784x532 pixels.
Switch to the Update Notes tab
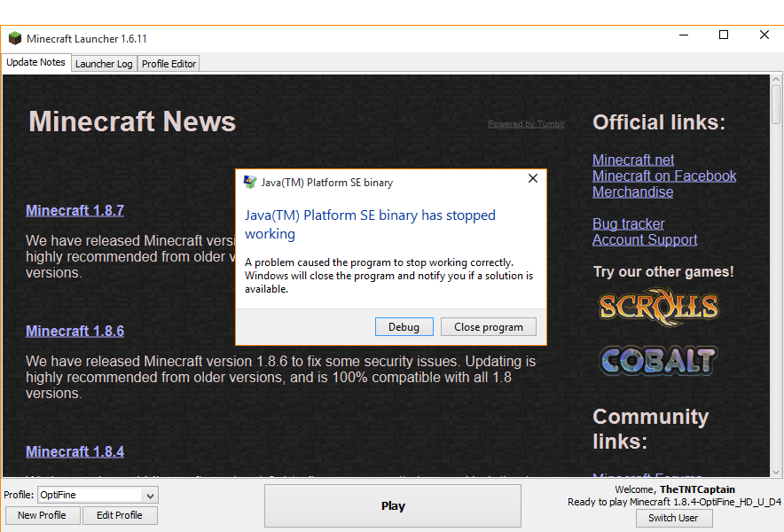(36, 62)
